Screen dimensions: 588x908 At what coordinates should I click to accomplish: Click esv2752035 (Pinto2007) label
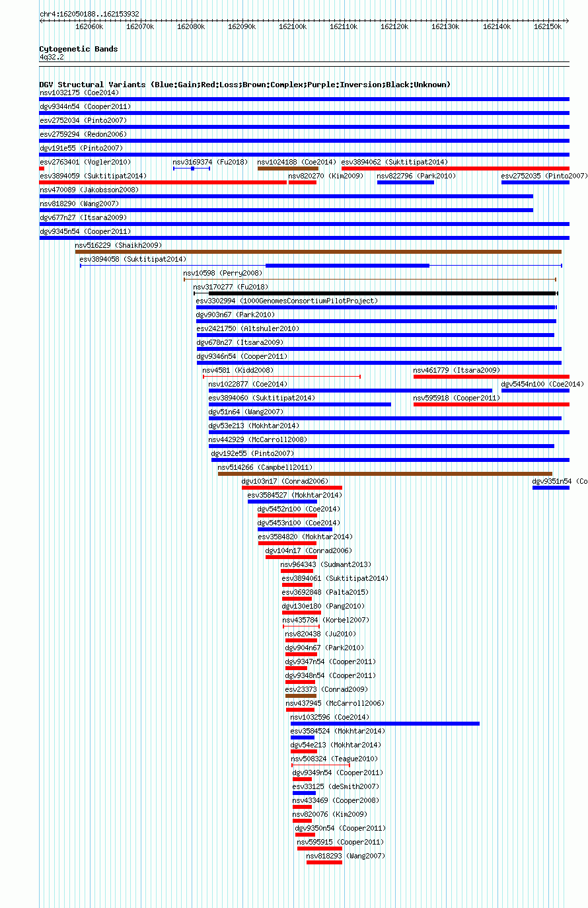(x=544, y=176)
